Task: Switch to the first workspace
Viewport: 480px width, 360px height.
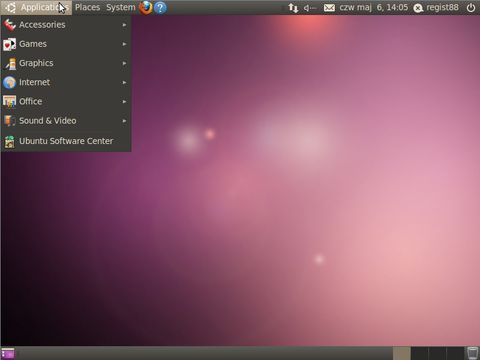Action: (x=401, y=353)
